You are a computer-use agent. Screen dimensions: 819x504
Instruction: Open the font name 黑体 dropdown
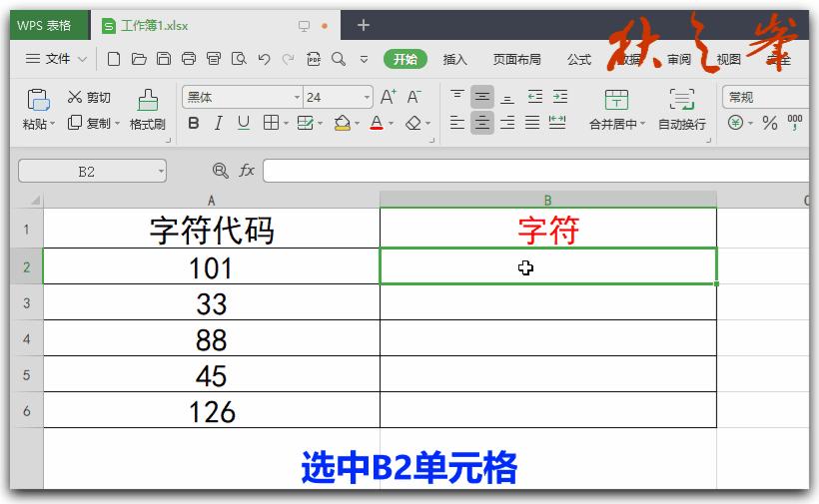tap(297, 97)
